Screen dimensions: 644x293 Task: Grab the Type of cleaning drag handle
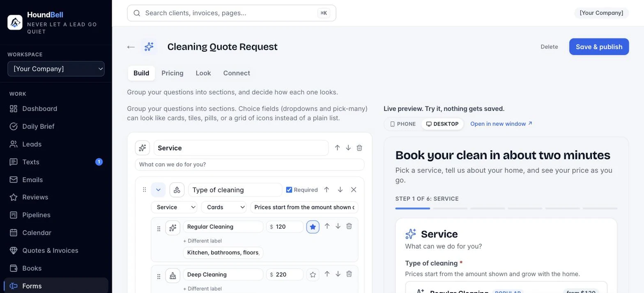(x=144, y=190)
